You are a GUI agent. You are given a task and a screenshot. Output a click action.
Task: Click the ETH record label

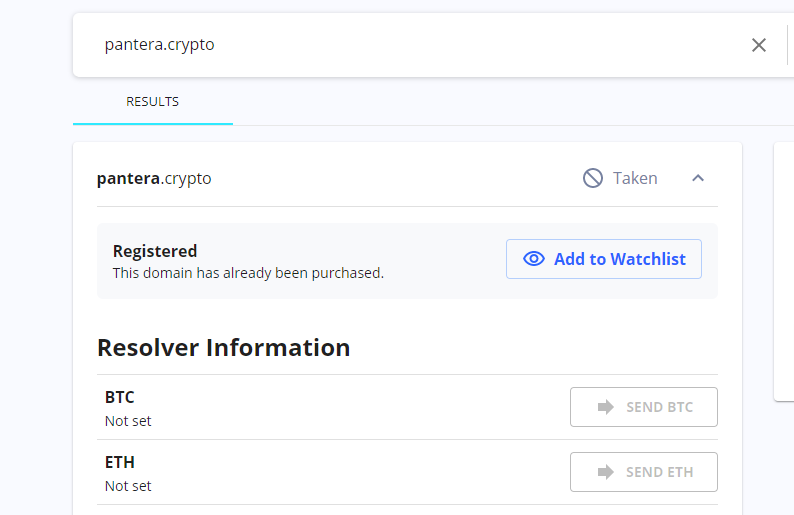pos(120,462)
